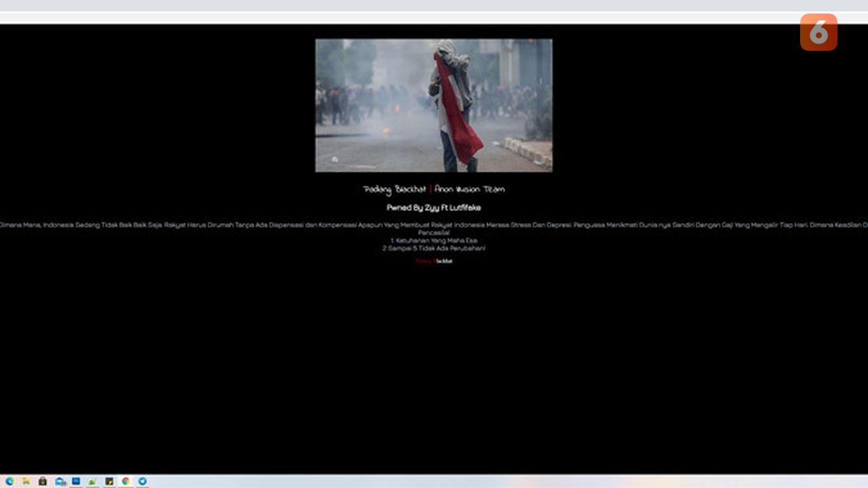The height and width of the screenshot is (488, 868).
Task: Open File Explorer from the taskbar
Action: pos(26,481)
